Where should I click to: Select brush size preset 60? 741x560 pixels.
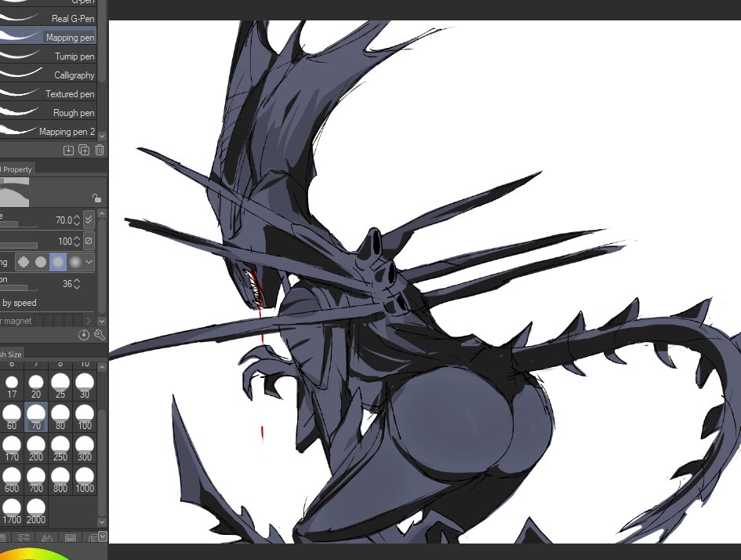tap(11, 416)
